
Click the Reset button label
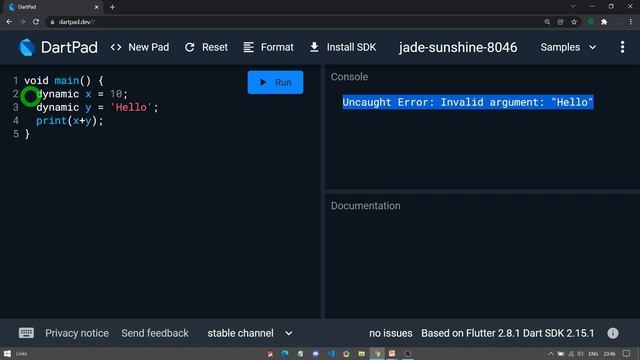click(215, 47)
